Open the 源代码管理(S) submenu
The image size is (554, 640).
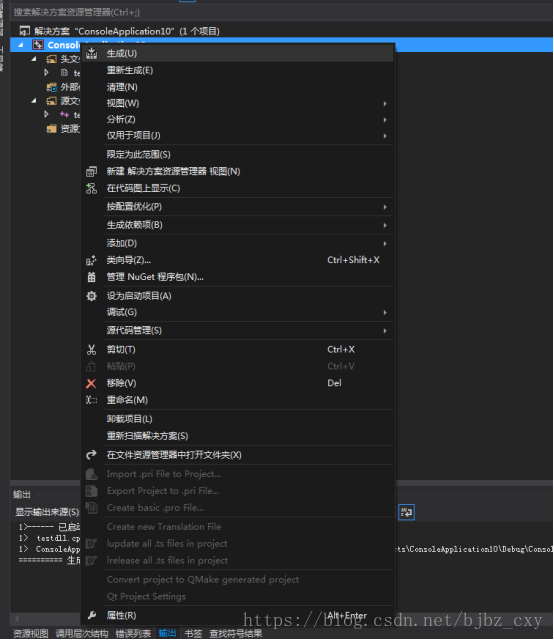point(237,331)
